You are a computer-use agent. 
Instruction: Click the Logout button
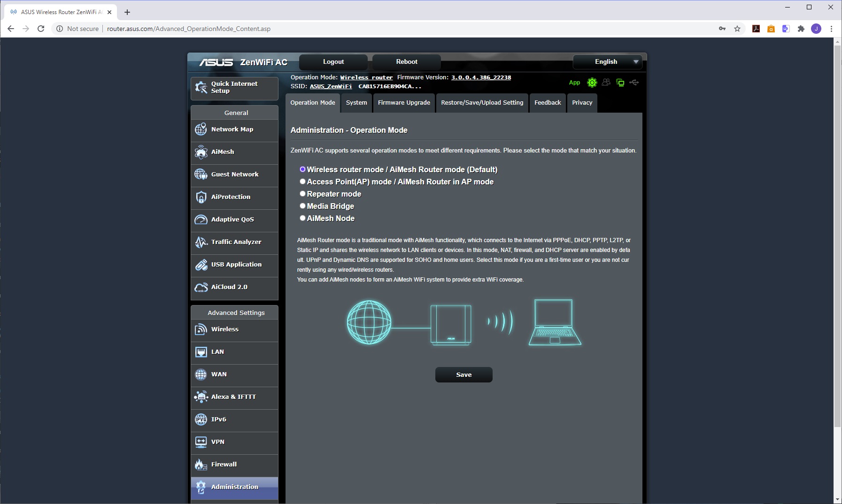click(x=333, y=62)
